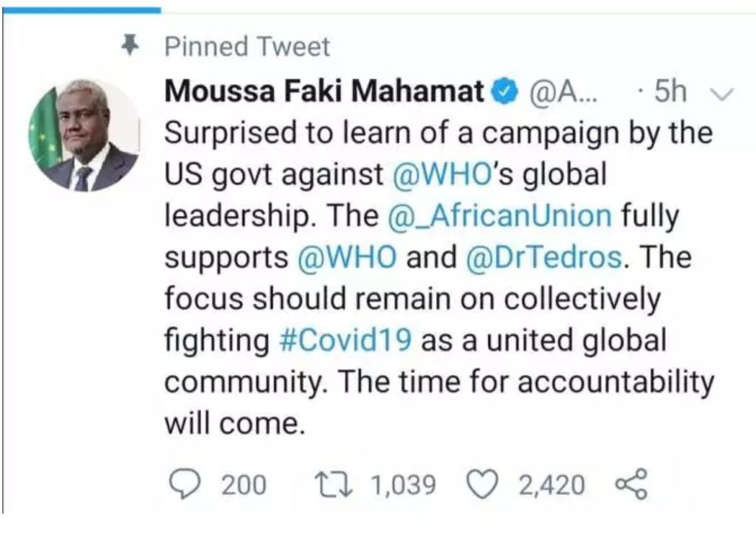The image size is (756, 540).
Task: Click the truncated @A... handle
Action: (554, 91)
